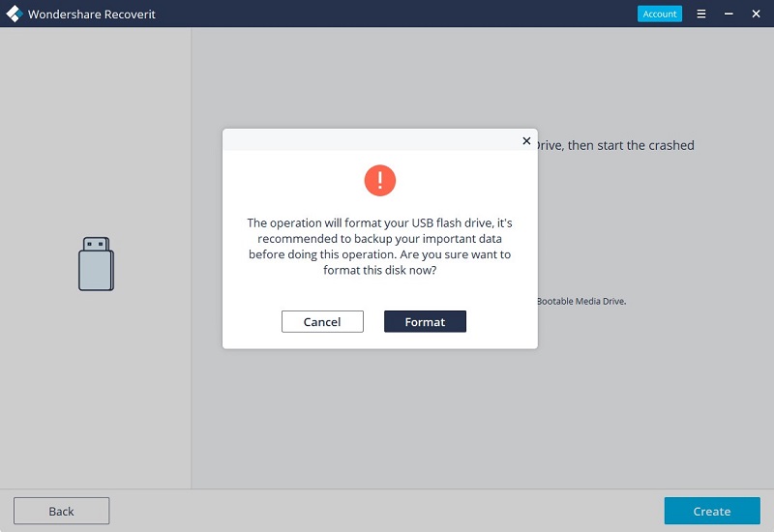
Task: Click the 'Wondershare Recoverit' title text
Action: [91, 15]
